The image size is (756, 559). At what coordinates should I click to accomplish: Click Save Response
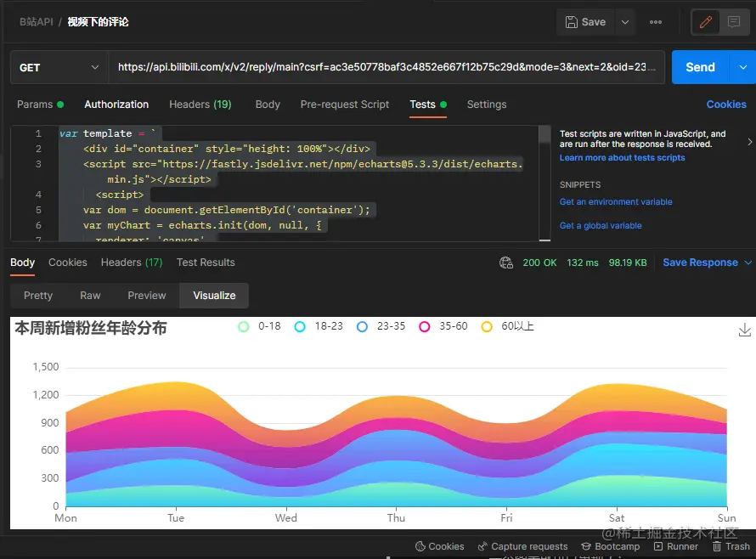point(700,263)
